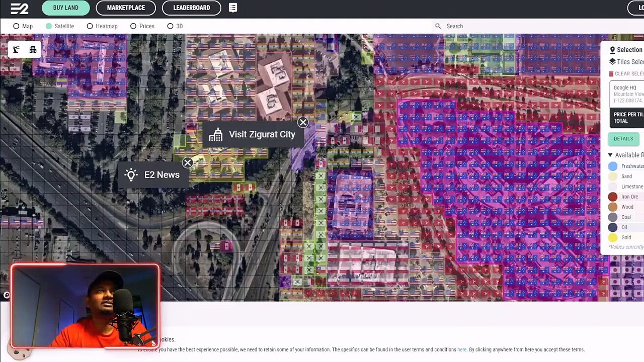Click the city building icon in Zigurat popup
This screenshot has width=644, height=362.
216,134
